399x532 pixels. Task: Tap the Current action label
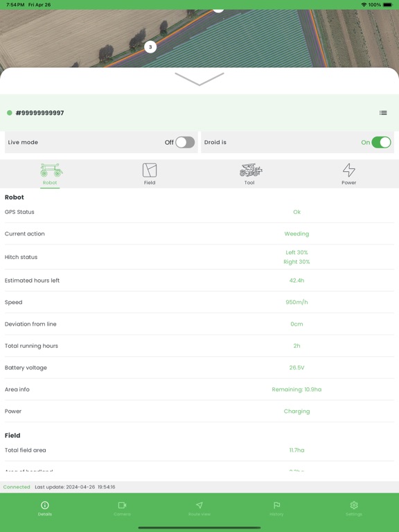[x=25, y=233]
